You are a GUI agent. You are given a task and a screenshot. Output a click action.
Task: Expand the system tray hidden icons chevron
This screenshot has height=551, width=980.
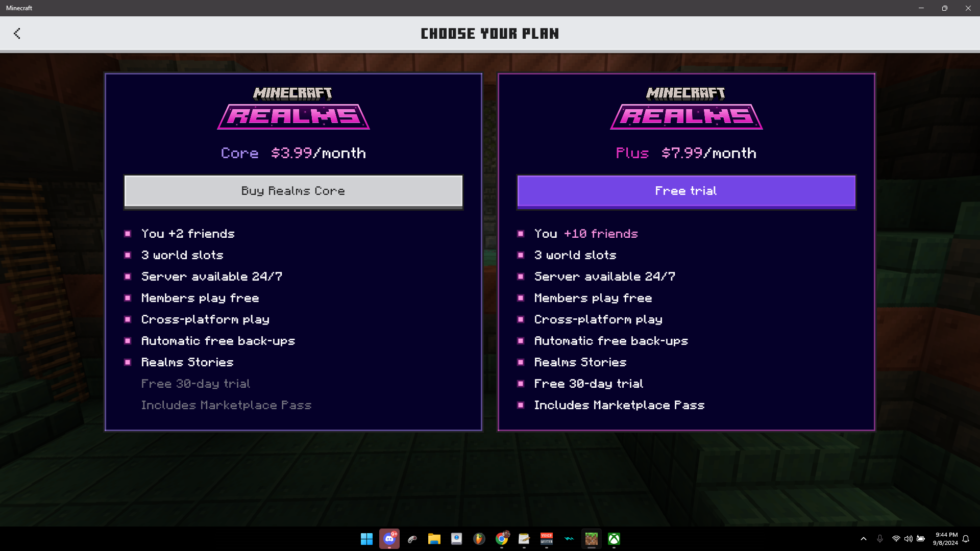click(864, 539)
